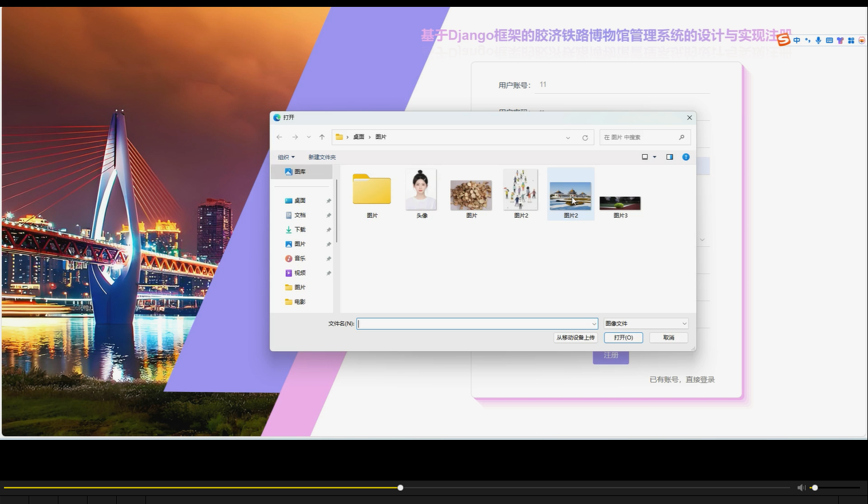
Task: Select the 图片2 image with cartoon people
Action: (521, 194)
